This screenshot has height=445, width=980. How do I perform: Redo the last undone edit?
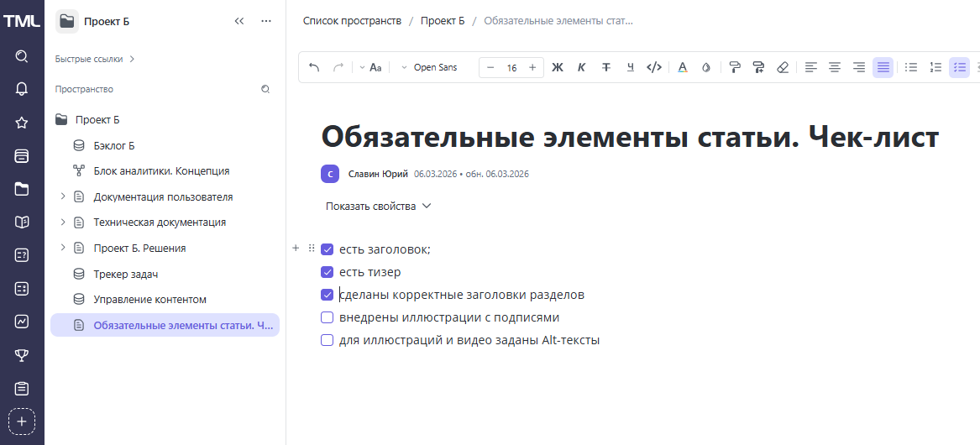[x=338, y=67]
